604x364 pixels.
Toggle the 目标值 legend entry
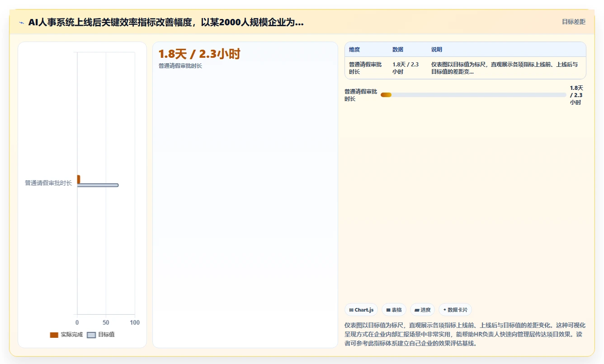[x=101, y=335]
